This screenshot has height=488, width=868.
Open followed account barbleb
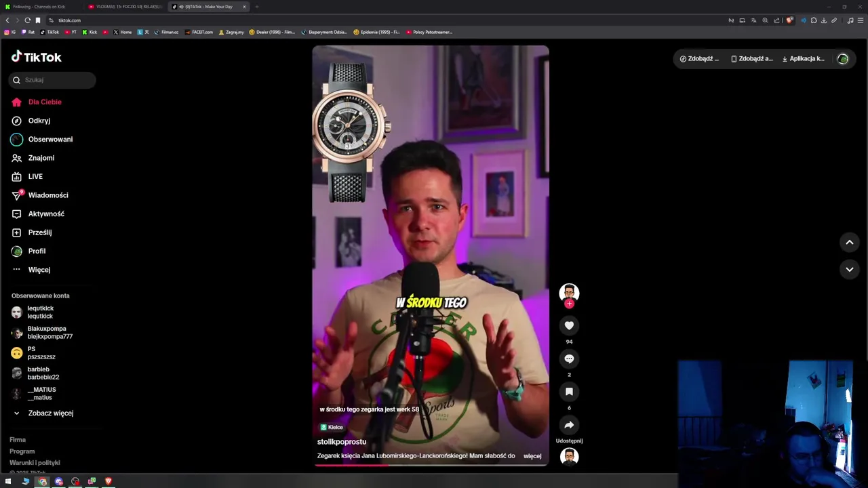35,373
